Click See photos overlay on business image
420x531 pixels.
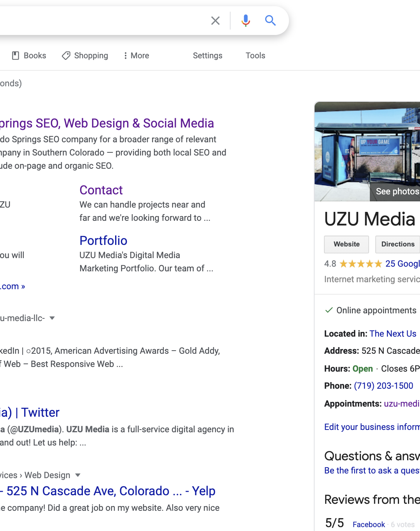397,191
